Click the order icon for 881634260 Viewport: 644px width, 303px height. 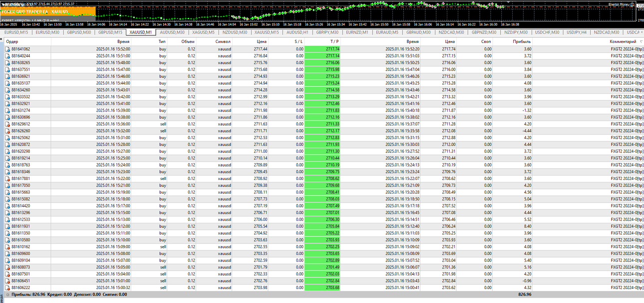tap(7, 89)
